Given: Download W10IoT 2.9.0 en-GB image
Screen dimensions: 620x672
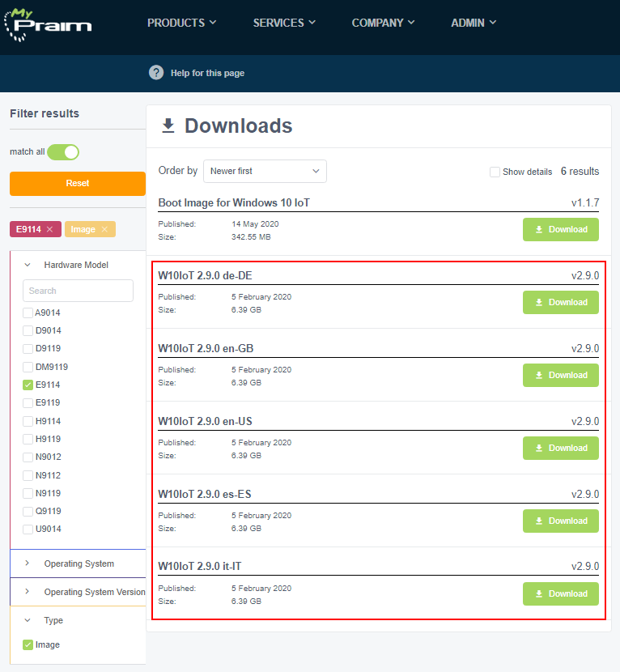Looking at the screenshot, I should 560,376.
